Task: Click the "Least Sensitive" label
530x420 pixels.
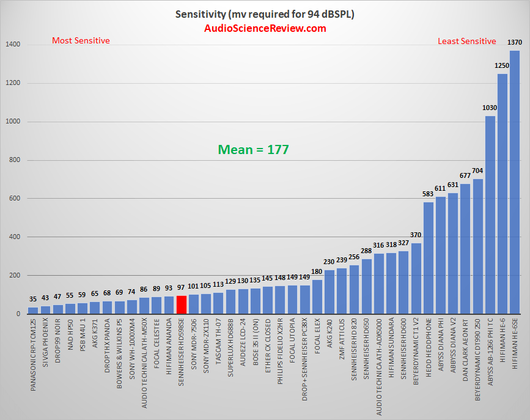Action: (x=467, y=41)
